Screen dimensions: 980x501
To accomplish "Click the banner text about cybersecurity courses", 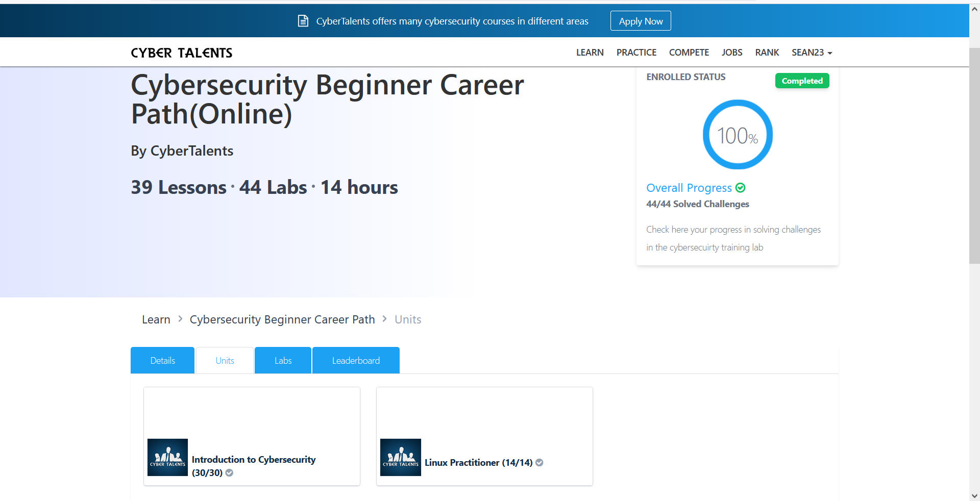I will click(x=452, y=21).
